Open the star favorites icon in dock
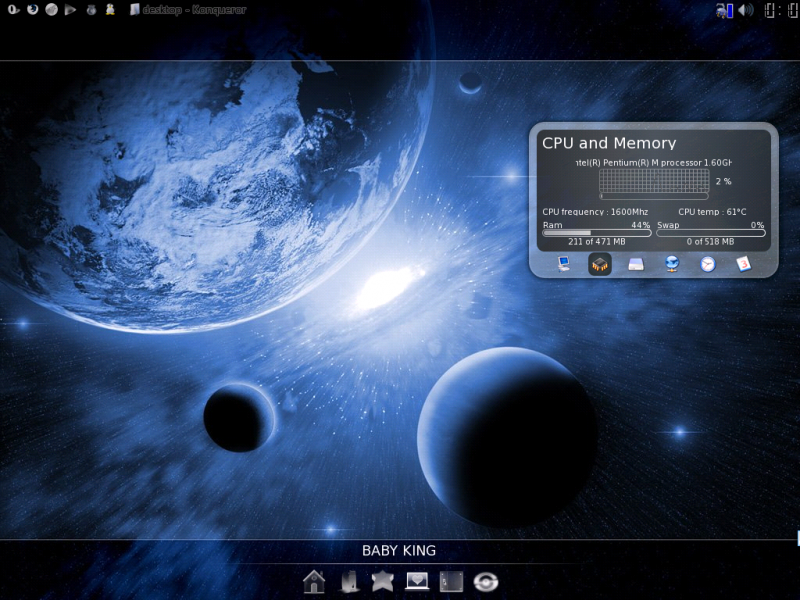The image size is (800, 600). tap(383, 581)
